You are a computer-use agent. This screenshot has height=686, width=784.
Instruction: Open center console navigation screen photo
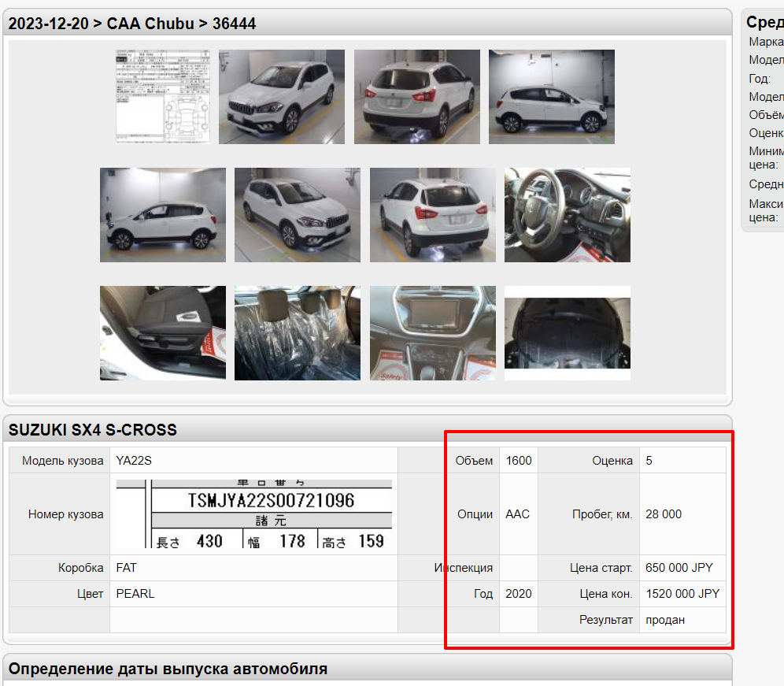coord(433,332)
